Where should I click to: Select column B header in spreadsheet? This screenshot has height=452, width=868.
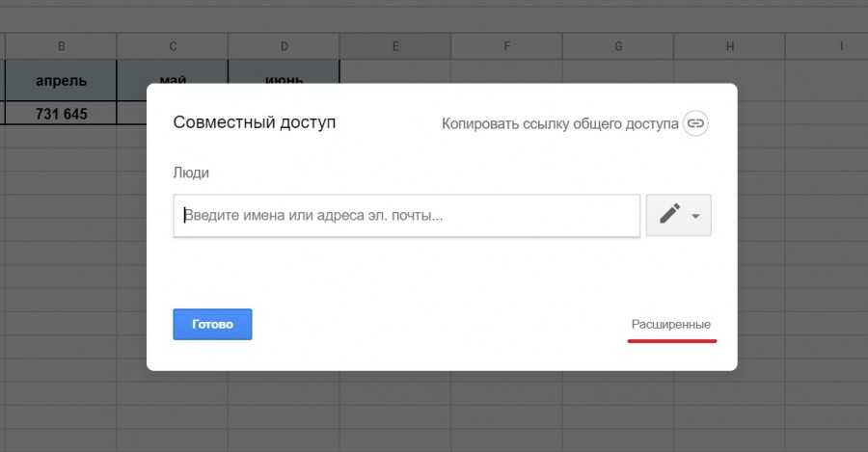point(61,46)
